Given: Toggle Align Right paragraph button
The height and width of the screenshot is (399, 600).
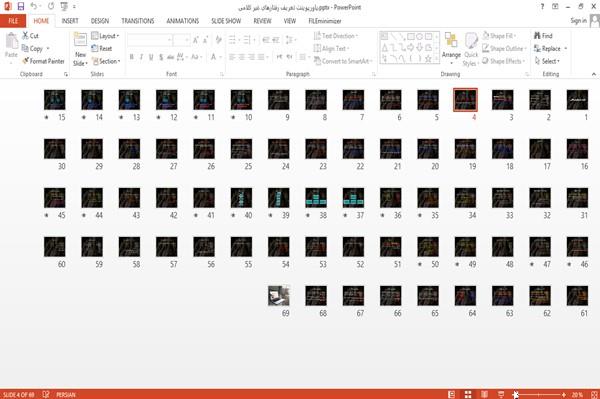Looking at the screenshot, I should click(251, 57).
